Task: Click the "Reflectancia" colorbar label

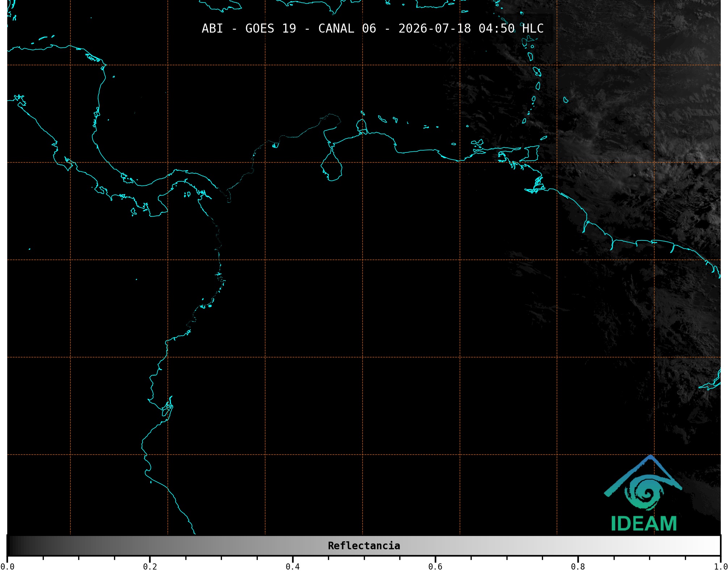Action: tap(364, 546)
